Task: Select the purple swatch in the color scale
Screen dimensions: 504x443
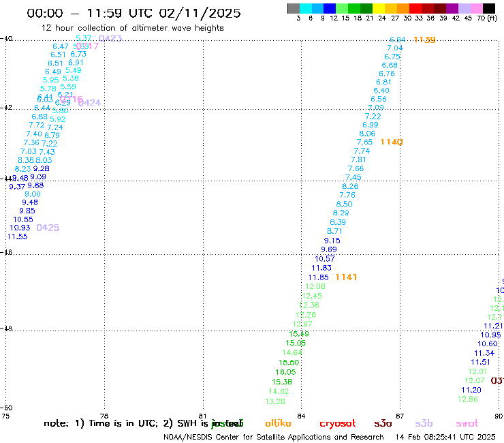Action: point(452,8)
